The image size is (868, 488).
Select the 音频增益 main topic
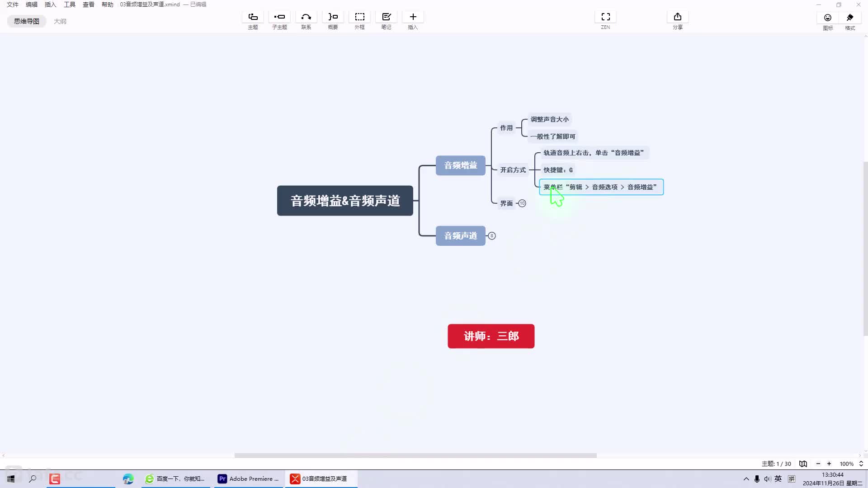click(460, 165)
